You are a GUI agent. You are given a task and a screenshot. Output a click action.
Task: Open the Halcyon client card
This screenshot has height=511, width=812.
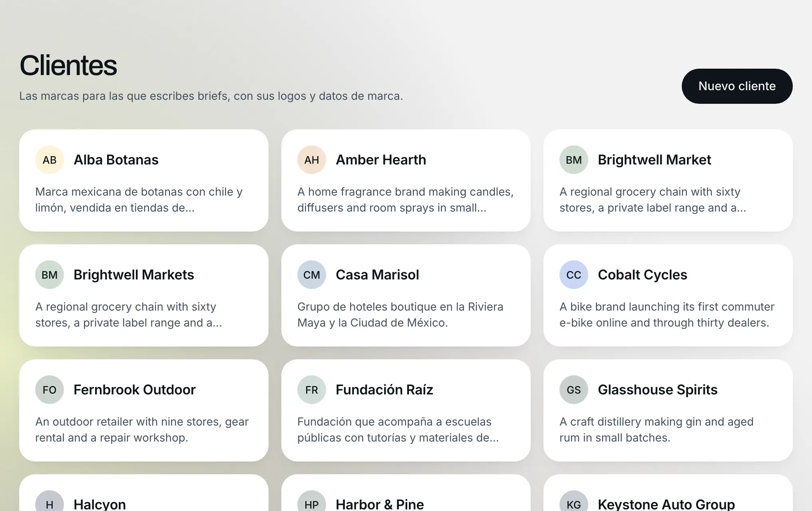[144, 493]
